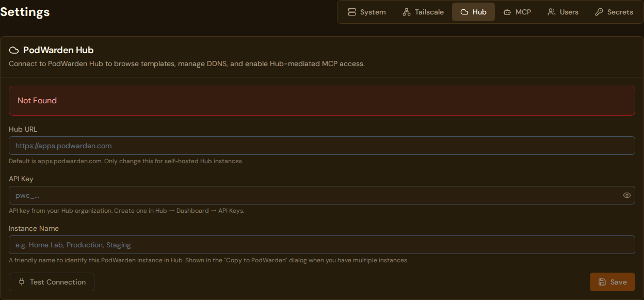Click the Not Found error banner
This screenshot has height=300, width=644.
pos(322,100)
